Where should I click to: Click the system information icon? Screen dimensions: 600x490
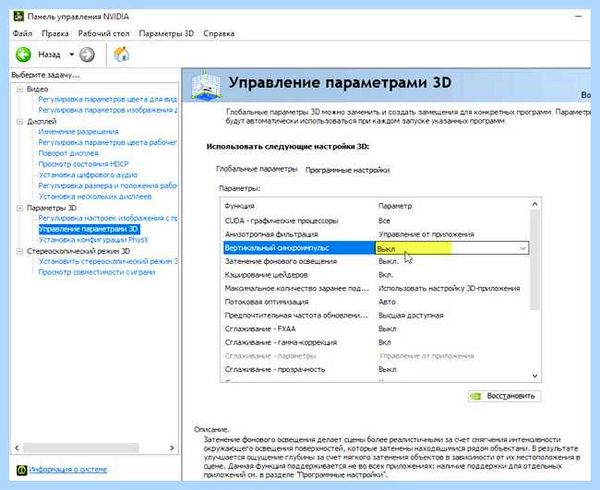[22, 470]
